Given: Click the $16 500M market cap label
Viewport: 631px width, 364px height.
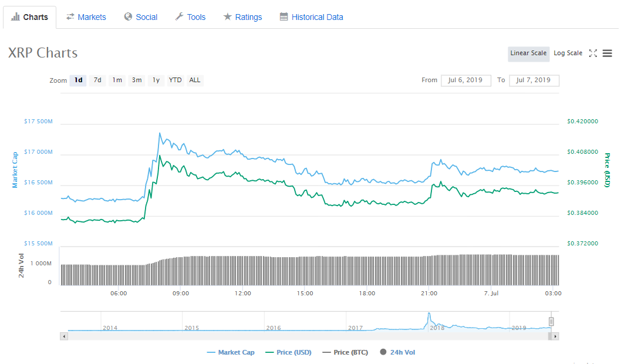Looking at the screenshot, I should (x=38, y=183).
